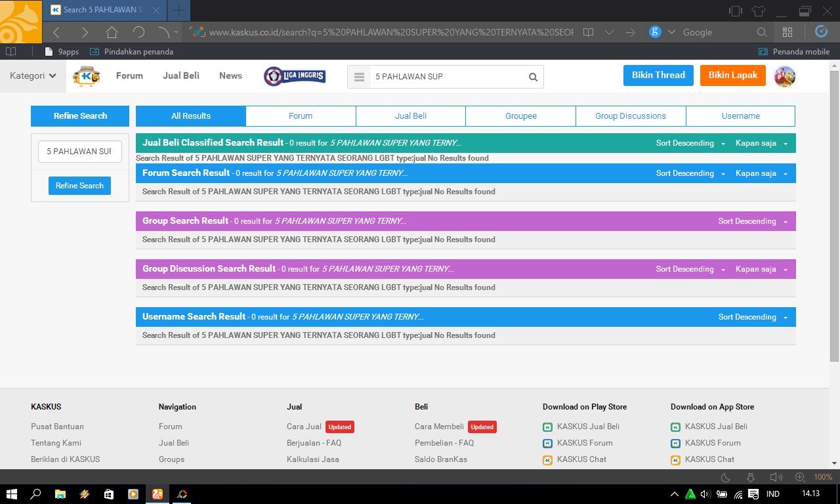Open Windows Start menu

tap(11, 494)
